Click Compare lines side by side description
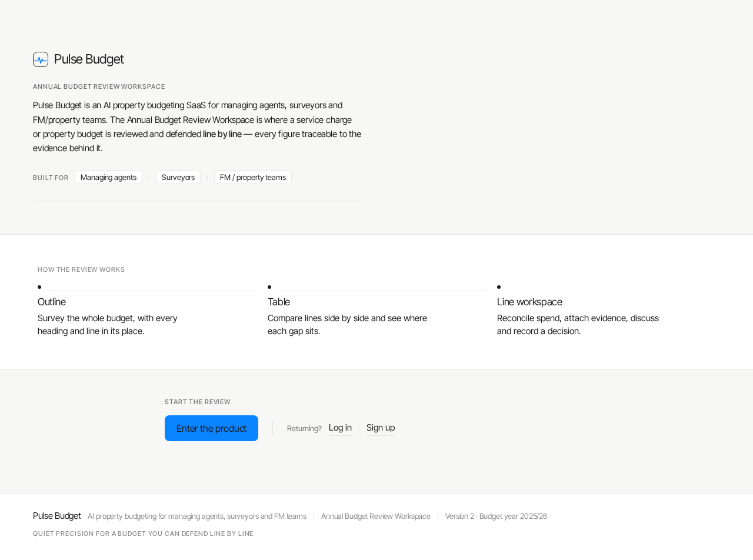 pos(347,325)
